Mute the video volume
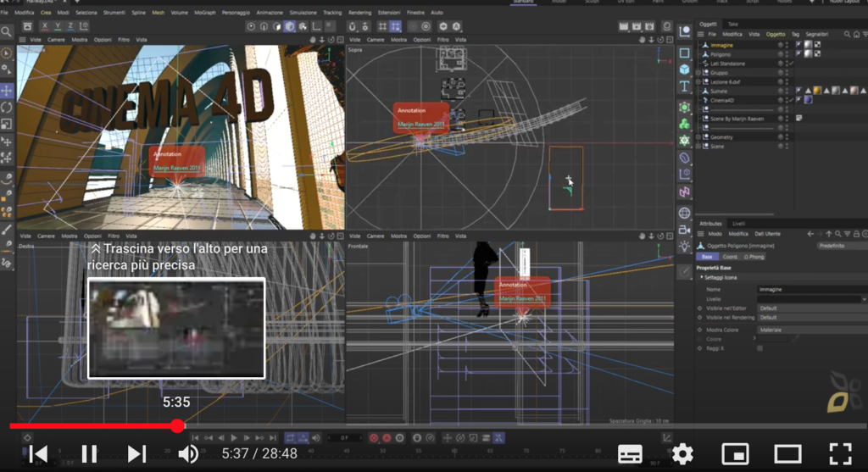The width and height of the screenshot is (868, 472). [188, 453]
